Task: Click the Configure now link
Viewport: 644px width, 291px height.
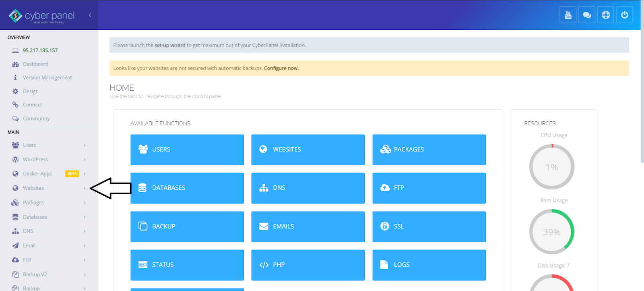Action: [x=281, y=68]
